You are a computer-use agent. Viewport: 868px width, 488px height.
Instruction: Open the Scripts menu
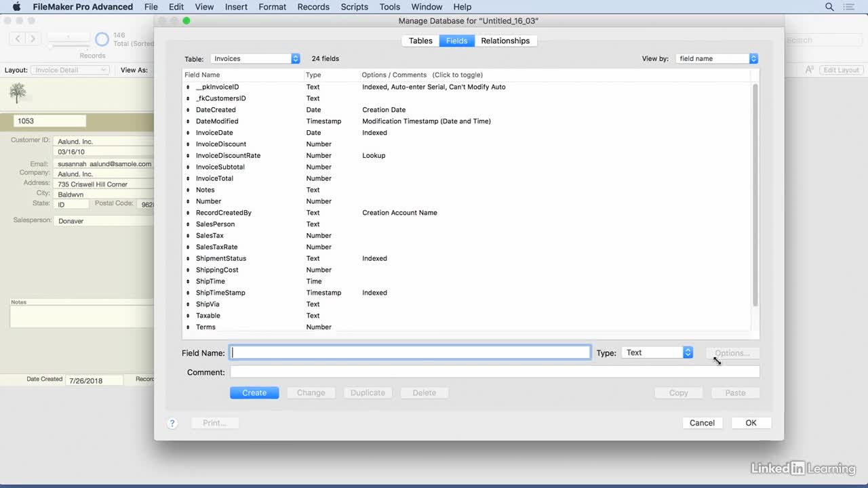tap(354, 7)
